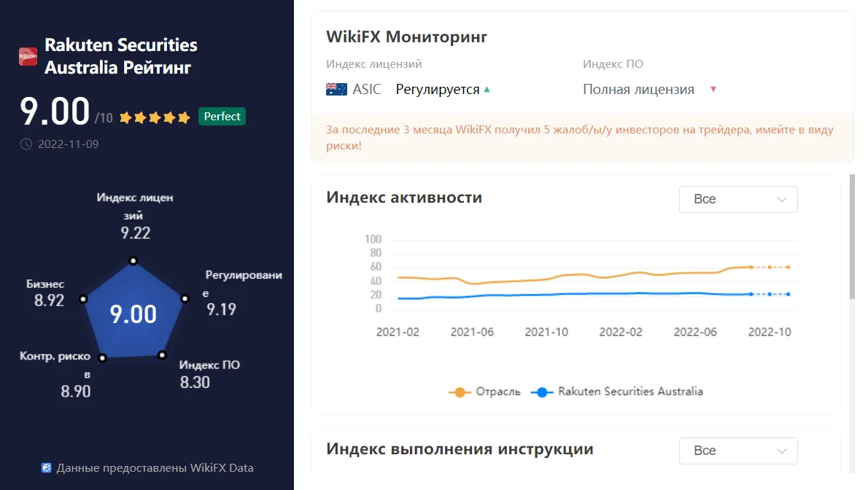Click the orange industry line end point
This screenshot has height=490, width=868.
[x=788, y=267]
